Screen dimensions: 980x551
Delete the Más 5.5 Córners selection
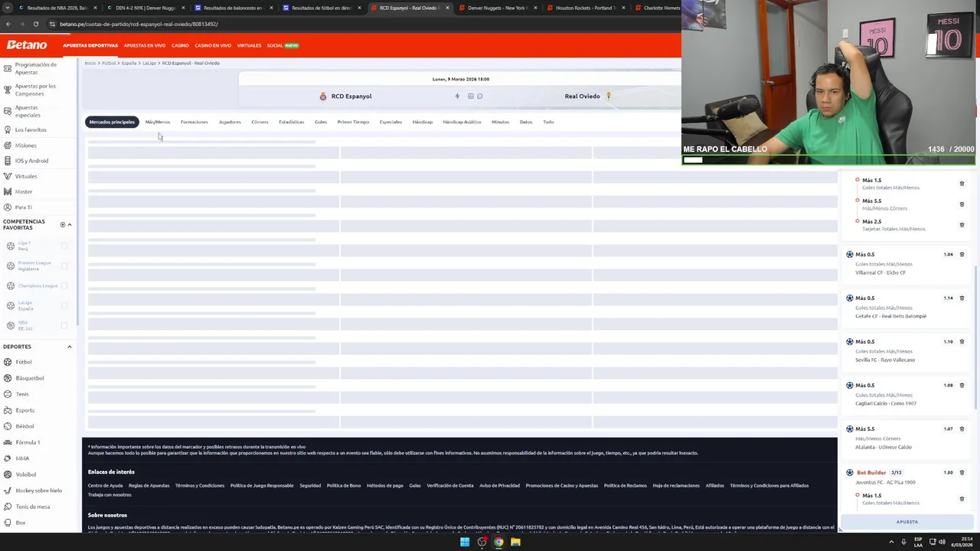[x=962, y=204]
